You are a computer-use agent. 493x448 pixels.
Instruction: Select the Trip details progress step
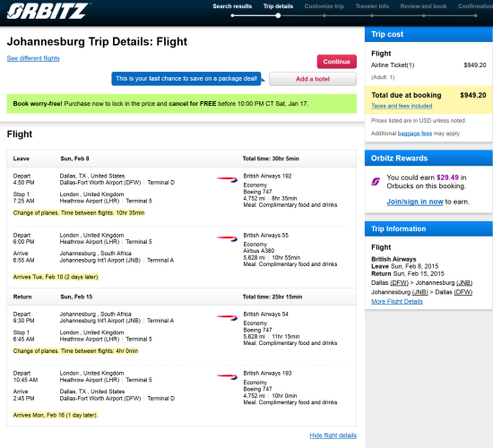click(278, 6)
